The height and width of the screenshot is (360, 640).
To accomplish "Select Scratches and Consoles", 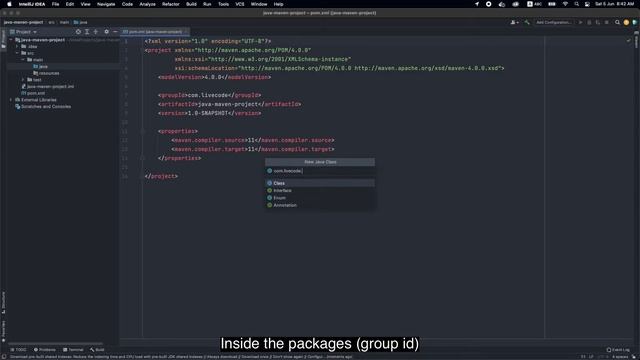I will click(43, 107).
